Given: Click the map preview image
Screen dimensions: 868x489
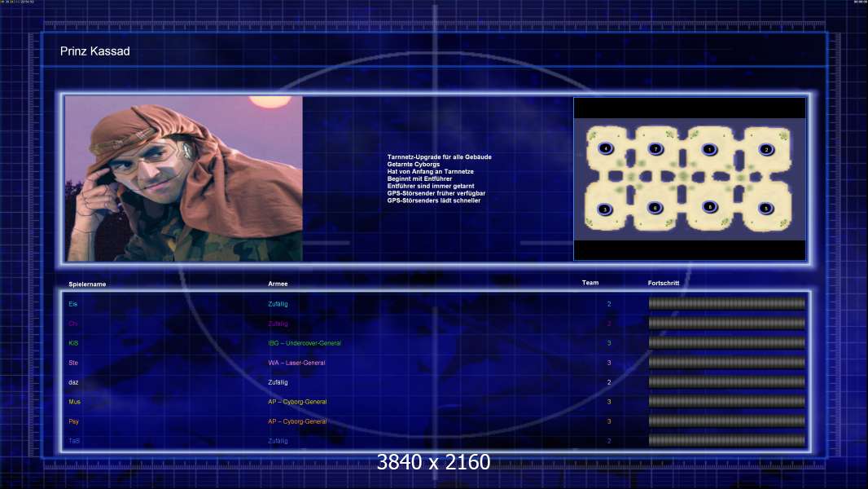Looking at the screenshot, I should [x=690, y=178].
